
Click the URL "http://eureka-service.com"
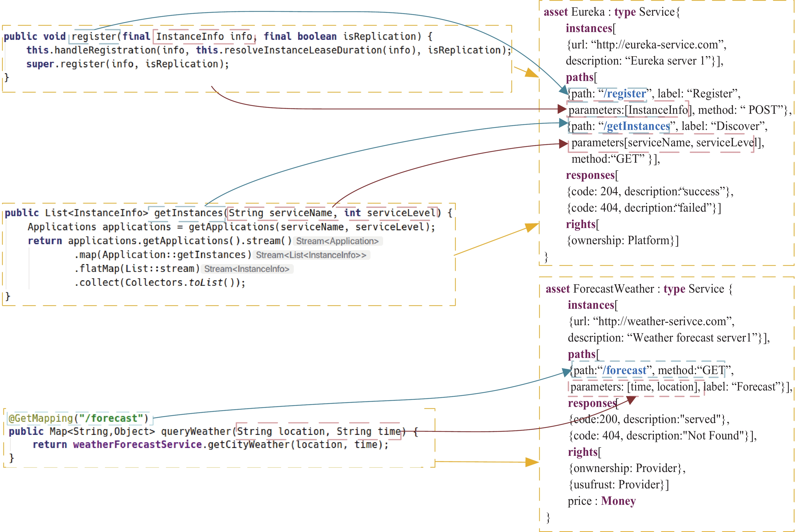(x=657, y=44)
